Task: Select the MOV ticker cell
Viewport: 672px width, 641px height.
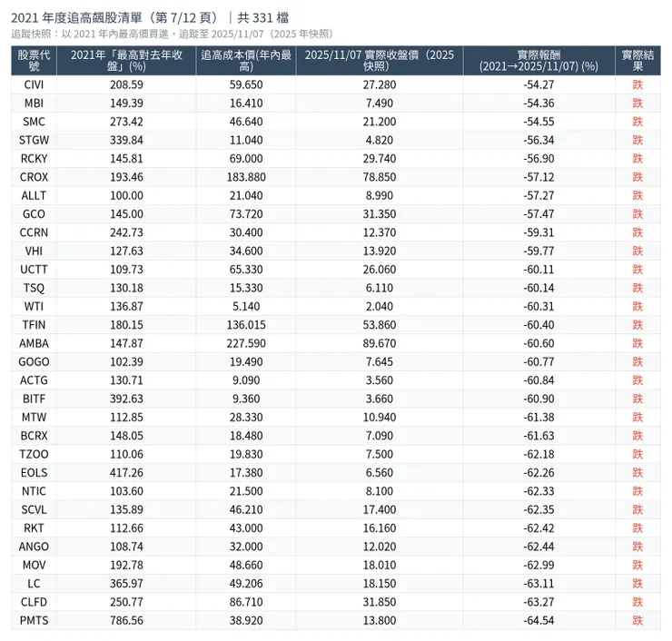Action: [34, 565]
